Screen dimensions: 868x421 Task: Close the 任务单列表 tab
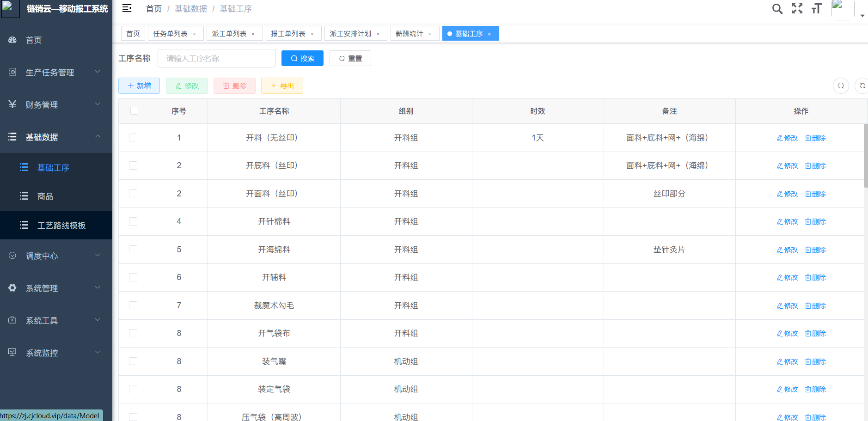tap(194, 34)
